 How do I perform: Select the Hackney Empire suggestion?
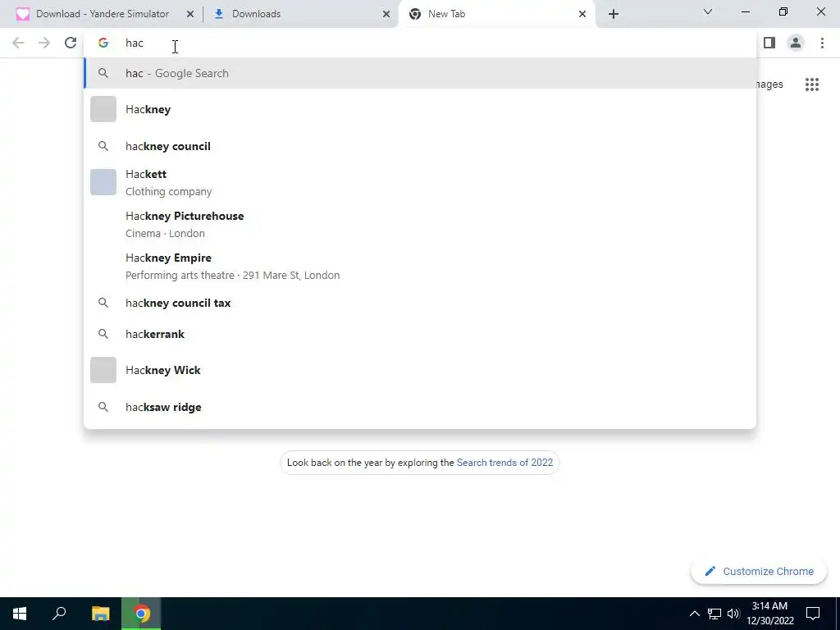point(420,267)
